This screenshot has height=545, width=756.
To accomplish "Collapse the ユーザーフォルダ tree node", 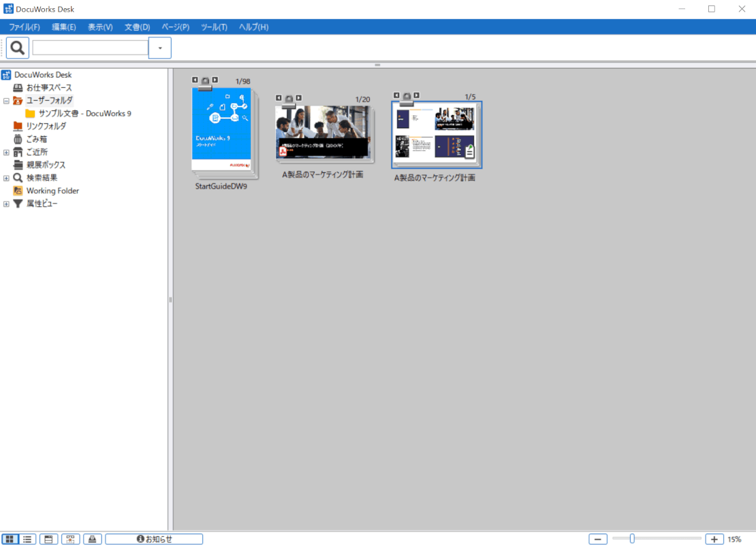I will pos(6,101).
